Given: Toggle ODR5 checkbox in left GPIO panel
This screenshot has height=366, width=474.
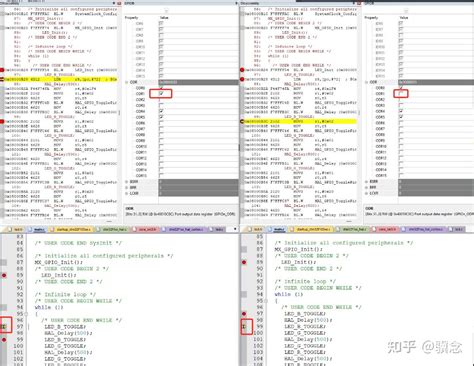Looking at the screenshot, I should click(x=161, y=117).
